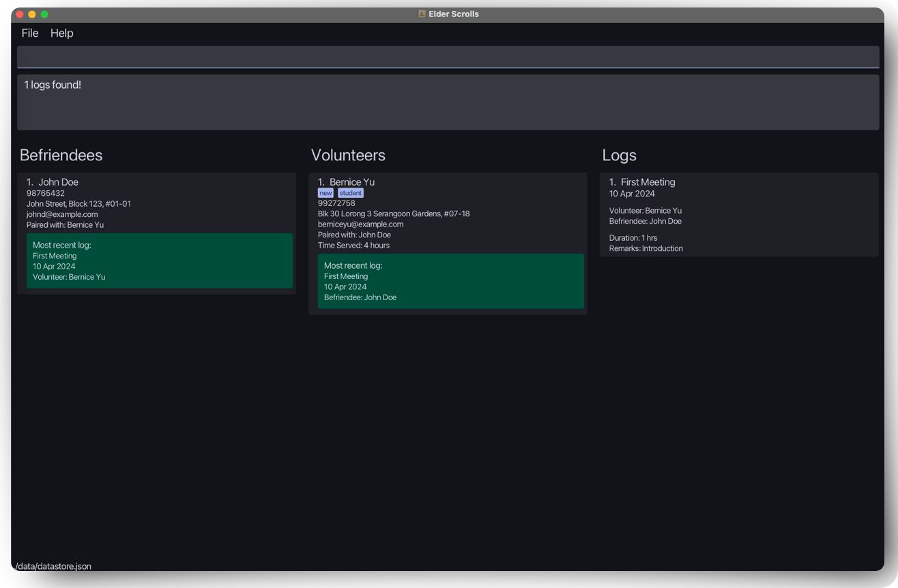
Task: Click 'Volunteer: Bernice Yu' in John Doe's recent log
Action: click(x=69, y=277)
